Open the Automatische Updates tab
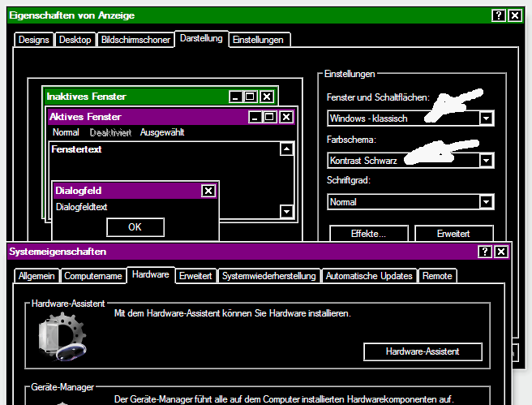 tap(369, 276)
